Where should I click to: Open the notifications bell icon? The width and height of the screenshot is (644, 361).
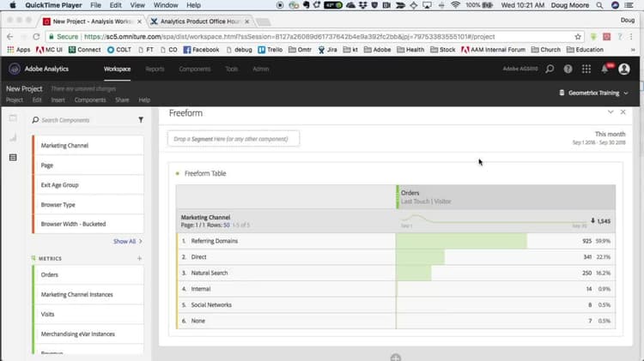[605, 69]
